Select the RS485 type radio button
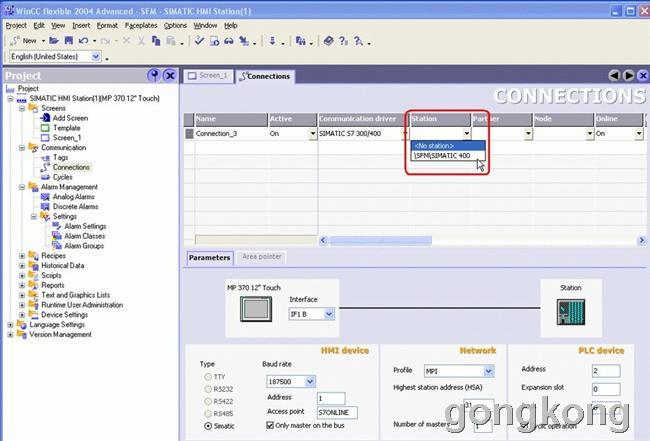The height and width of the screenshot is (441, 650). [208, 414]
